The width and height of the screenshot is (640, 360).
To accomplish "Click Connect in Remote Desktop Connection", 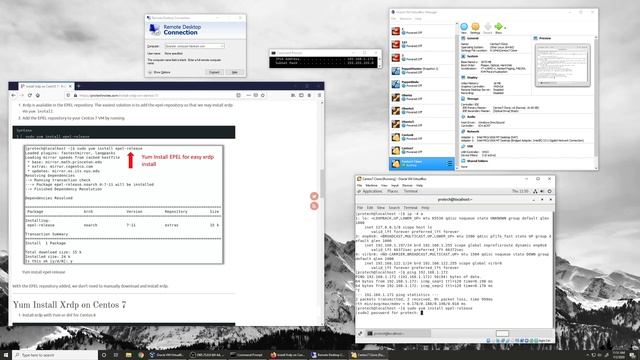I will coord(214,72).
